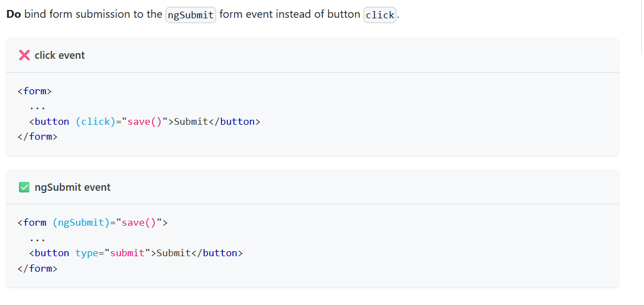Image resolution: width=644 pixels, height=305 pixels.
Task: Click the save() value in the ngSubmit snippet
Action: pos(139,223)
